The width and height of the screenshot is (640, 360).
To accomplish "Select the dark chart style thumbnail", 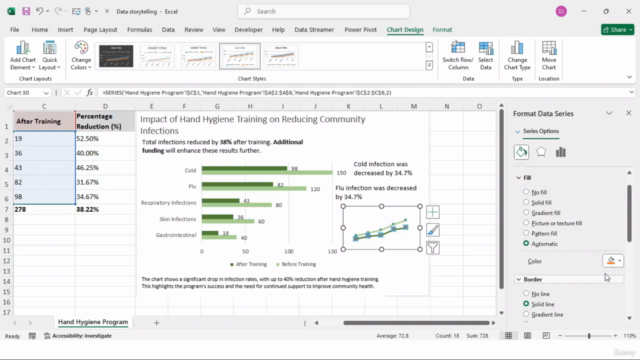I will (x=116, y=56).
